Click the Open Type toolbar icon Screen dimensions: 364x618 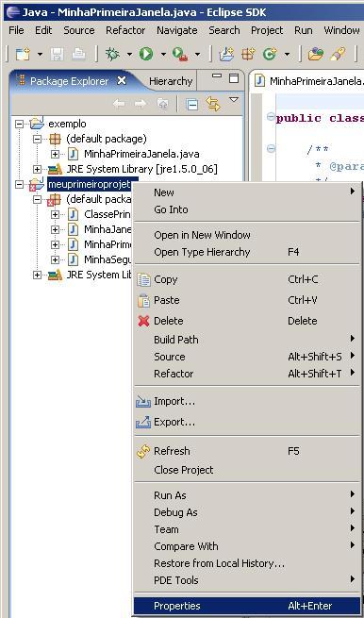pyautogui.click(x=316, y=54)
